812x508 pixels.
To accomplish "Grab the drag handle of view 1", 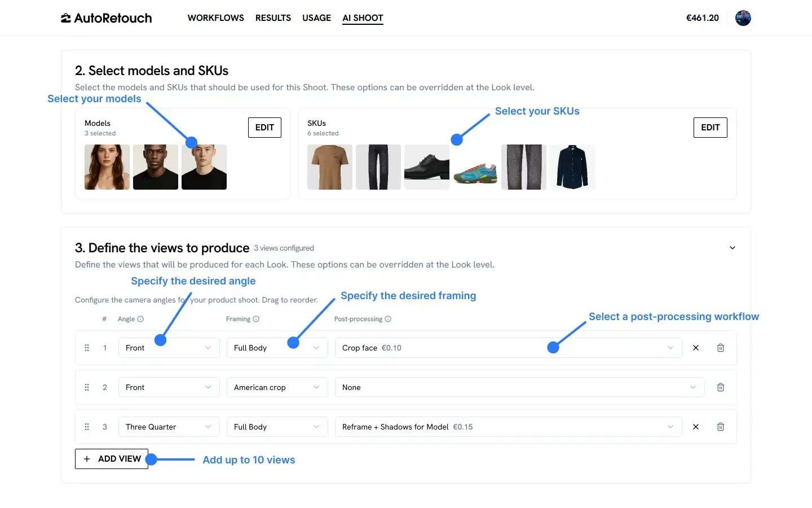I will point(87,348).
